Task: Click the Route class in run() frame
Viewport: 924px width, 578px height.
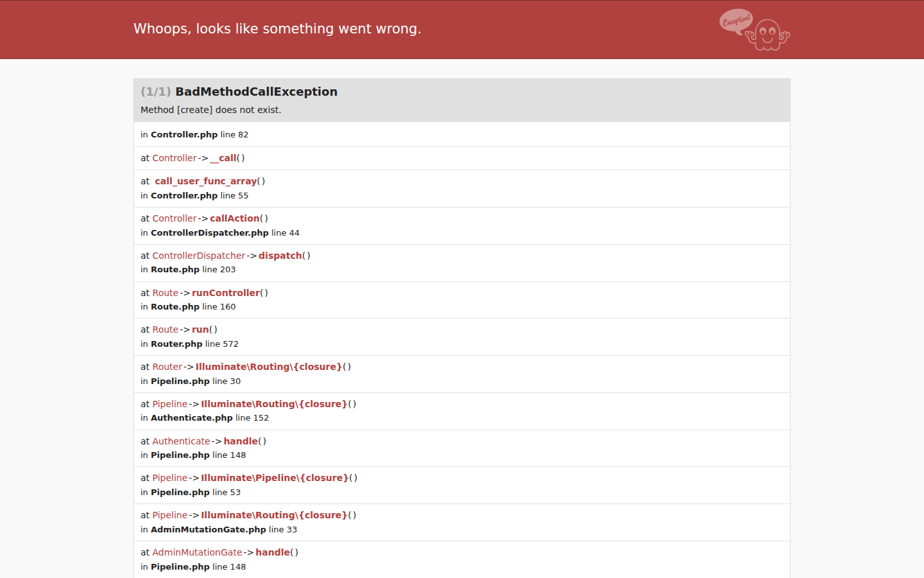Action: point(166,329)
